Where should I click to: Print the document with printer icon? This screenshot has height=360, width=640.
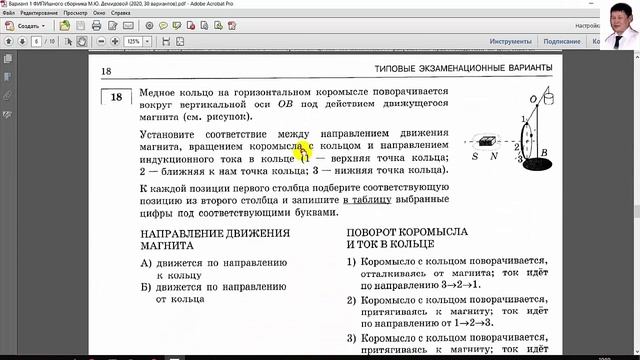[96, 26]
